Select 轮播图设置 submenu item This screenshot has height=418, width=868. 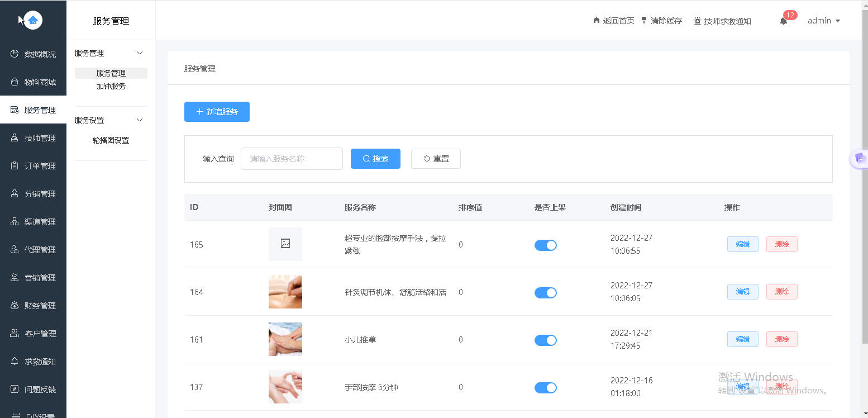tap(111, 140)
